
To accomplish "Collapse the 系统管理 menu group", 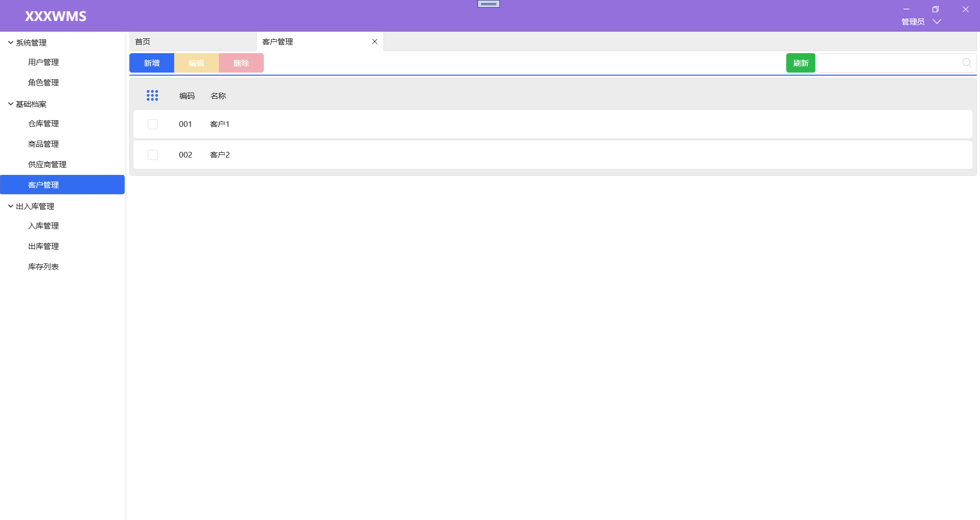I will [11, 42].
